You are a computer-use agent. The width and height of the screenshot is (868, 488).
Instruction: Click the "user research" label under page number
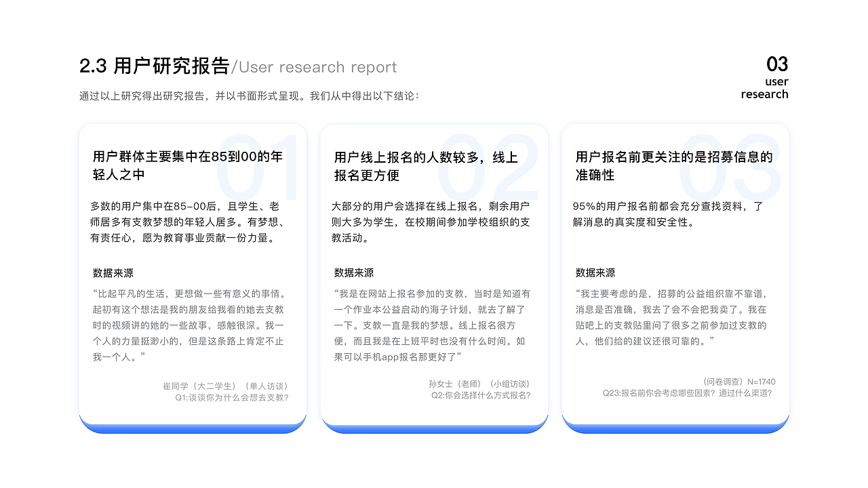pos(765,88)
